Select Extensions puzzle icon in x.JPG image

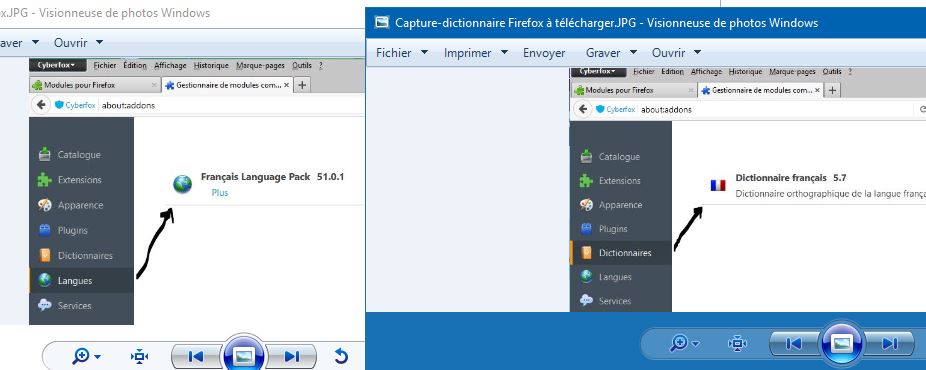tap(45, 179)
